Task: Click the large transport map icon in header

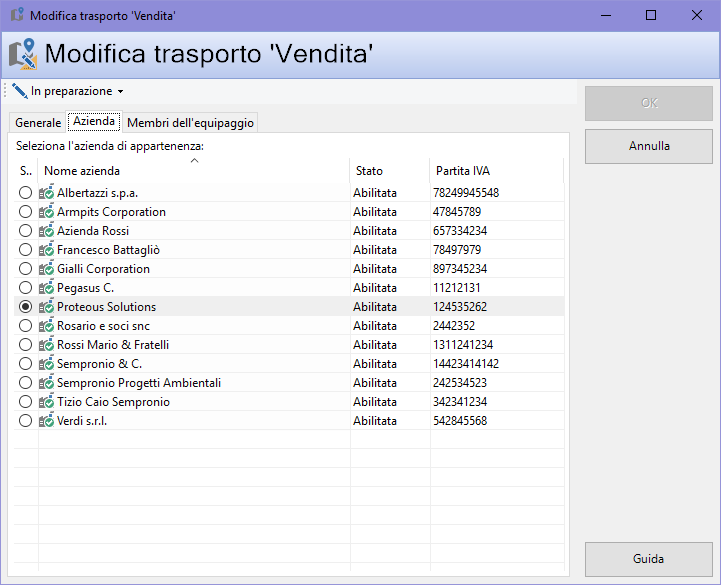Action: [x=23, y=54]
